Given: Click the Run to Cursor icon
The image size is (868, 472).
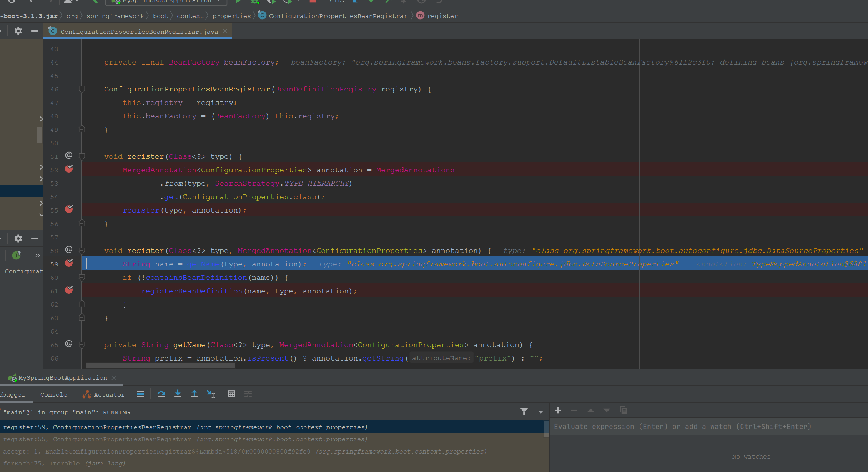Looking at the screenshot, I should pos(211,394).
